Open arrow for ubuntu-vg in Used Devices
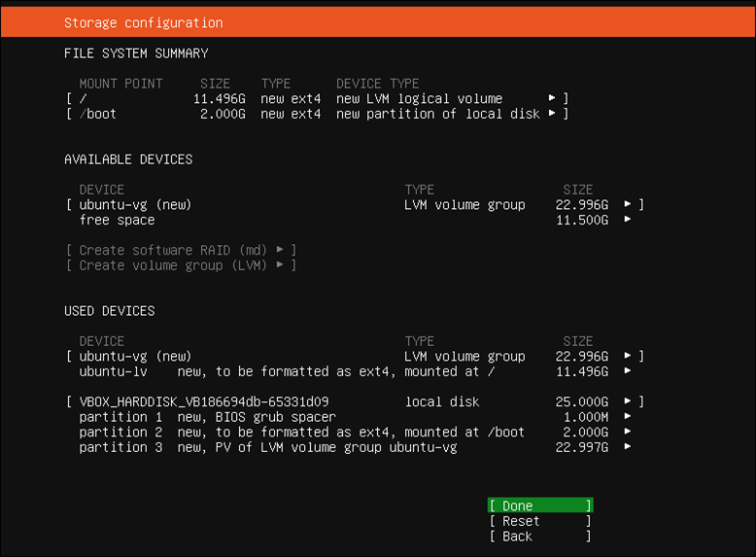 (628, 356)
